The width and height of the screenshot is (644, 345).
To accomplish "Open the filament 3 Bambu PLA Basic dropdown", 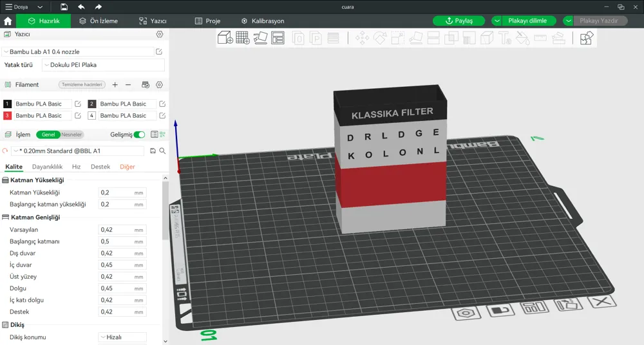I will (x=43, y=115).
